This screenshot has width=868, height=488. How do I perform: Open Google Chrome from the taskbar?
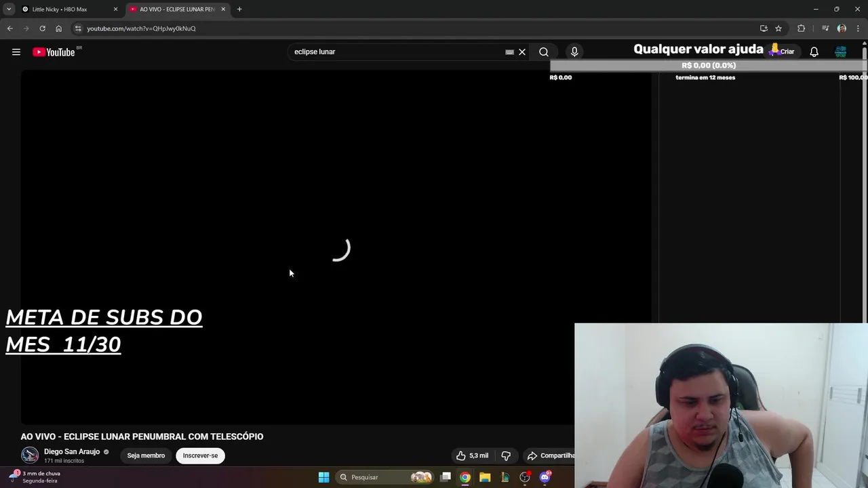tap(465, 477)
